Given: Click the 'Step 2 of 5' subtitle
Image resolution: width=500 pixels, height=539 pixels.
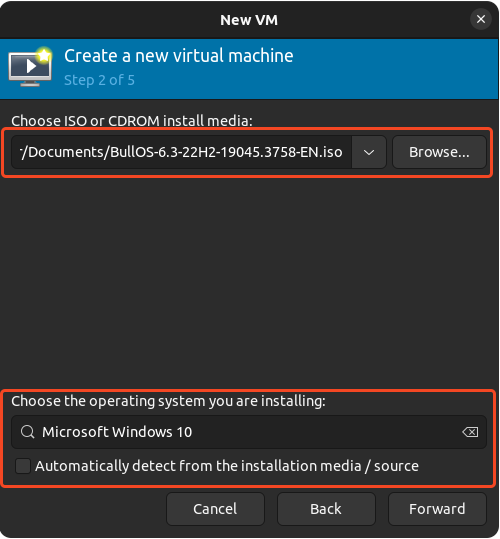Looking at the screenshot, I should point(99,80).
